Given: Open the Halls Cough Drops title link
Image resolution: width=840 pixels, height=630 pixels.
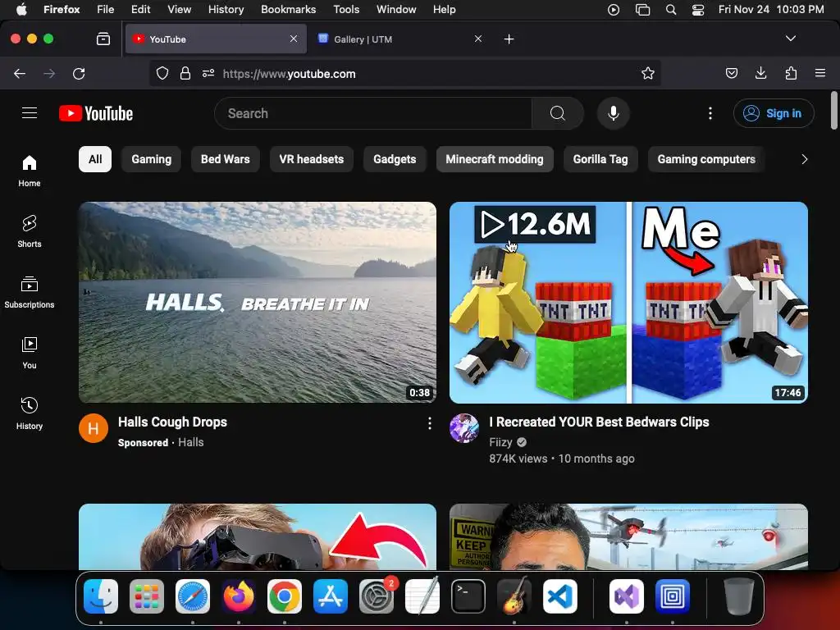Looking at the screenshot, I should point(172,422).
